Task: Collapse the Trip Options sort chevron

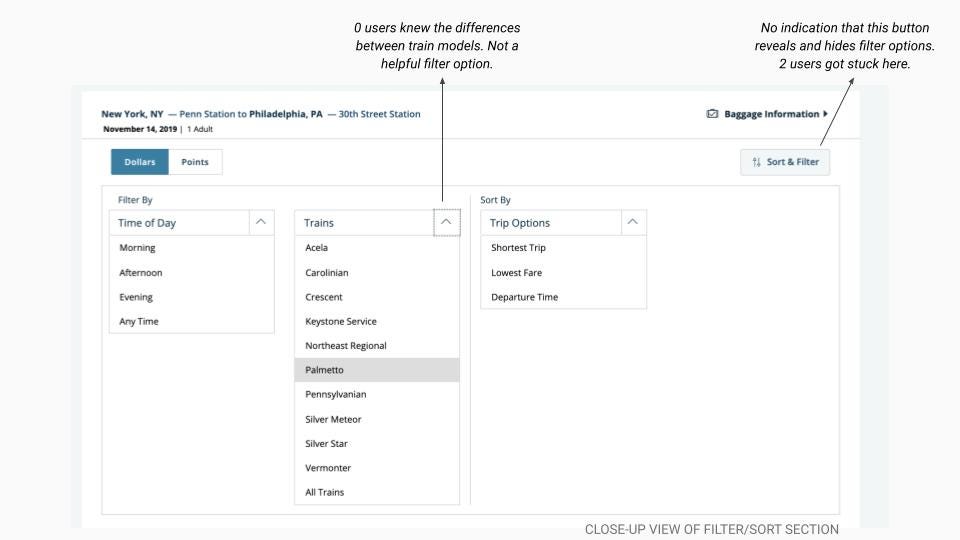Action: [633, 222]
